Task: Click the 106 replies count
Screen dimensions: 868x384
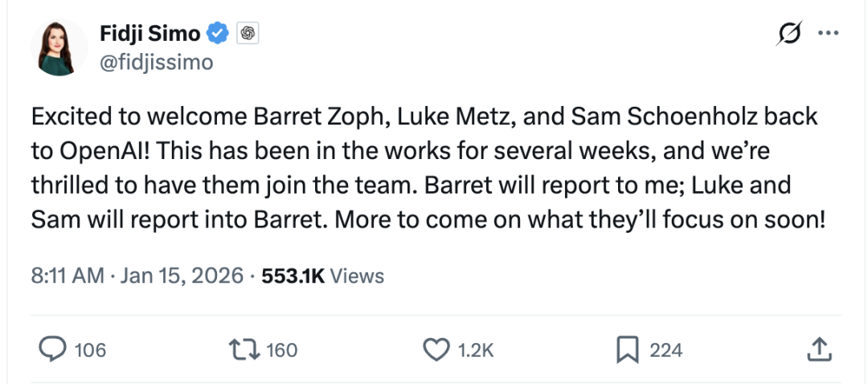Action: tap(90, 350)
